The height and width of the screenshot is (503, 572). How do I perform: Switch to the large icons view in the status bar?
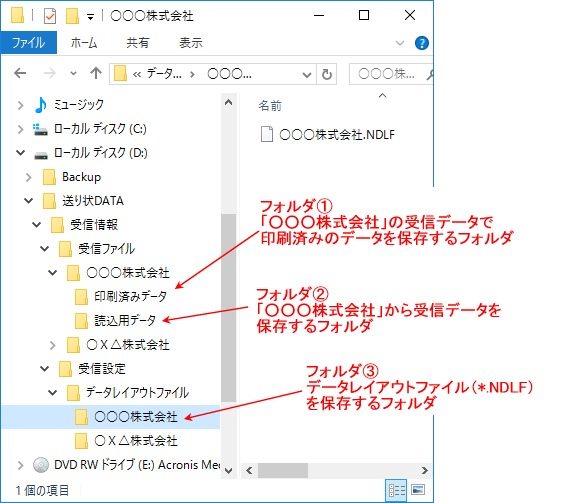pyautogui.click(x=418, y=490)
